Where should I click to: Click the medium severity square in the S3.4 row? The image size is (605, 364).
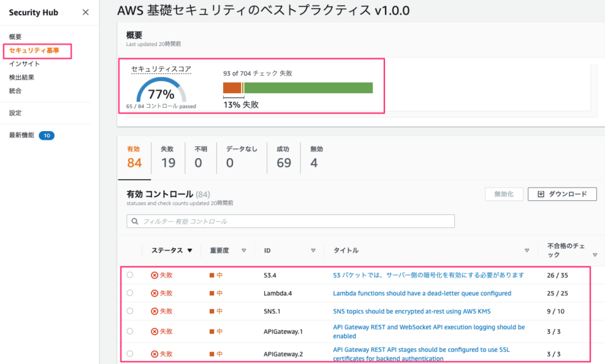click(212, 275)
